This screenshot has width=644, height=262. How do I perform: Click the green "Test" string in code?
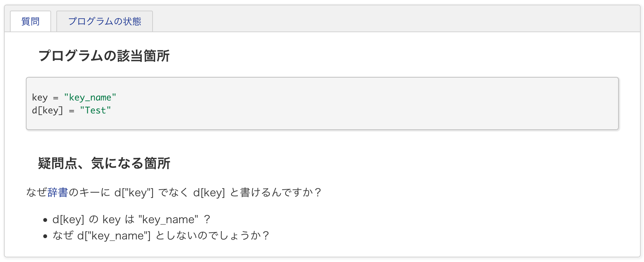click(x=95, y=110)
